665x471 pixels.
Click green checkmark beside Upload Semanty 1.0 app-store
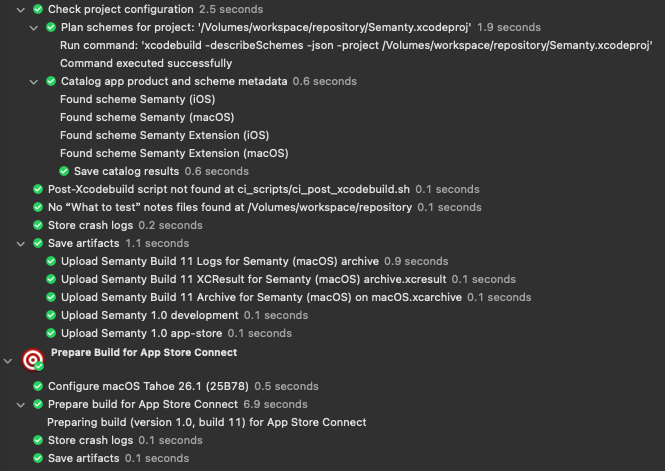[51, 333]
